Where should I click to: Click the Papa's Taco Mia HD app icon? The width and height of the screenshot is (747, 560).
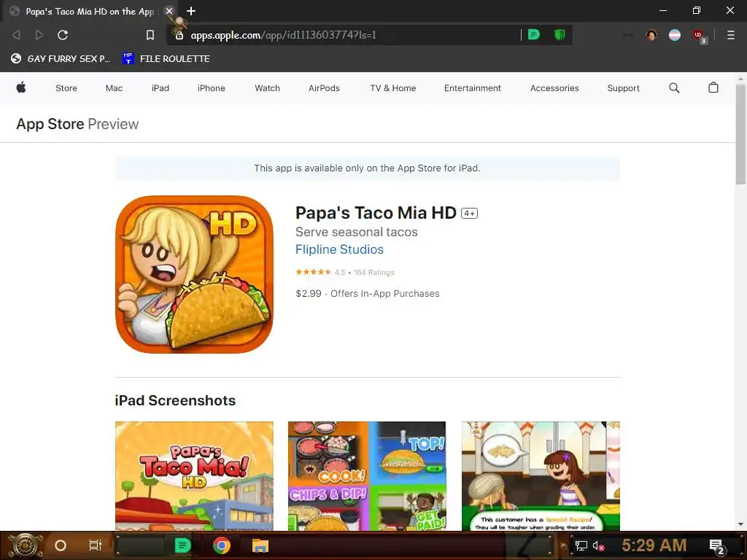(x=194, y=274)
